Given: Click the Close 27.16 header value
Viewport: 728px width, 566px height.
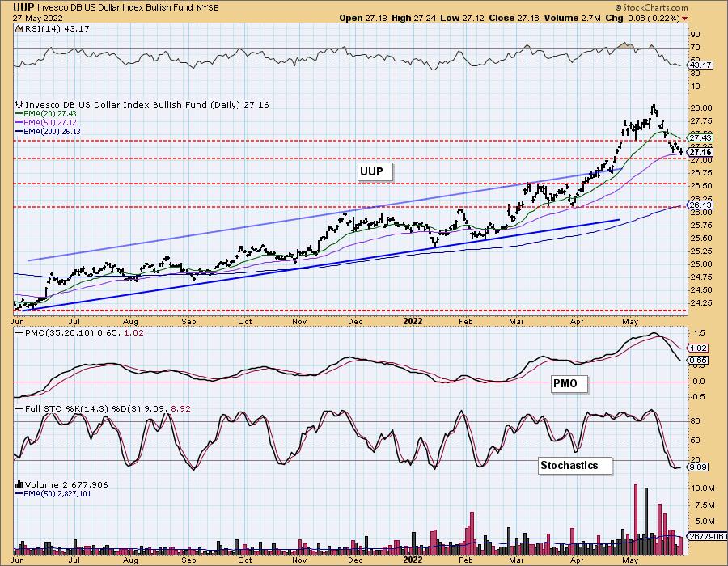Looking at the screenshot, I should tap(513, 18).
